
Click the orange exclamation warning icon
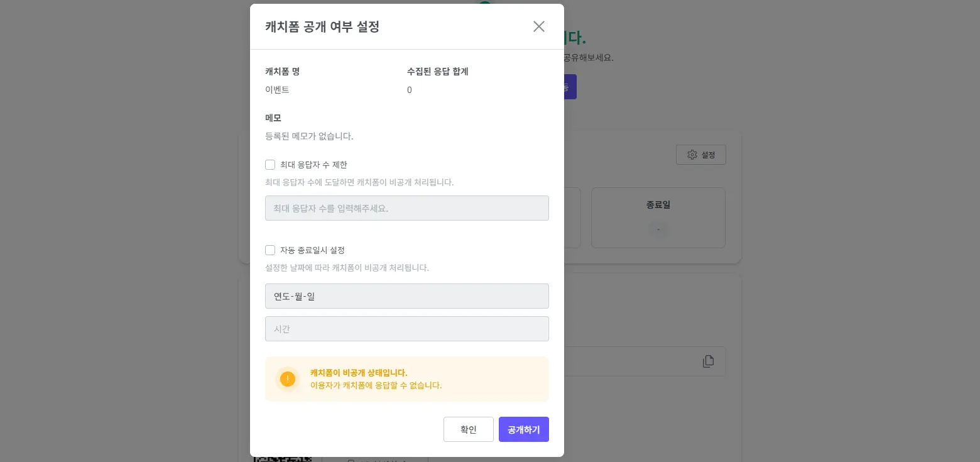click(288, 379)
